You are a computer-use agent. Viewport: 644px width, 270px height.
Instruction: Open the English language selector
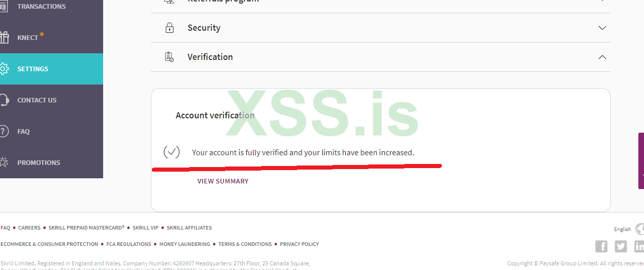(x=622, y=230)
